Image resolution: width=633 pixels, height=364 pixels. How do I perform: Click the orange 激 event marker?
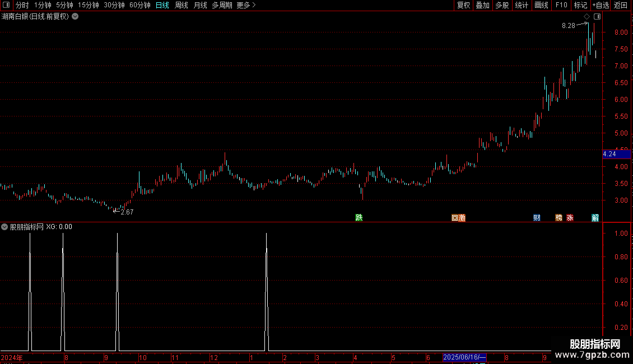[462, 218]
